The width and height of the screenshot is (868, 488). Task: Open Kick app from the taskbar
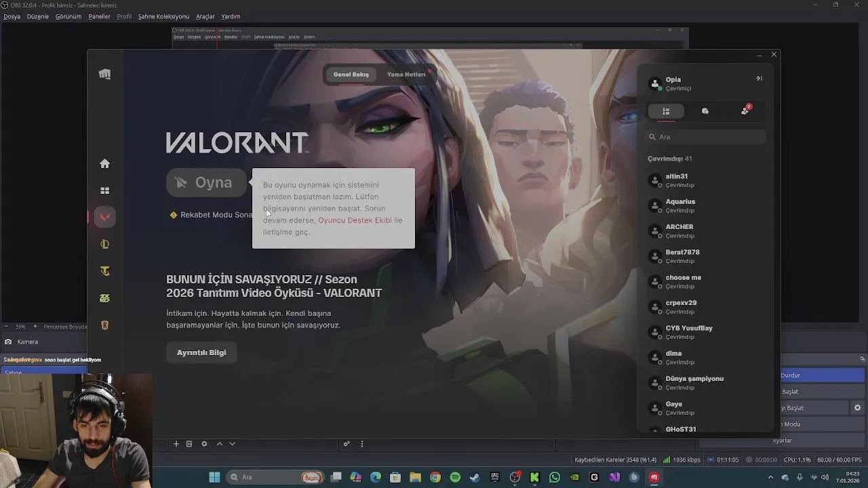point(534,477)
